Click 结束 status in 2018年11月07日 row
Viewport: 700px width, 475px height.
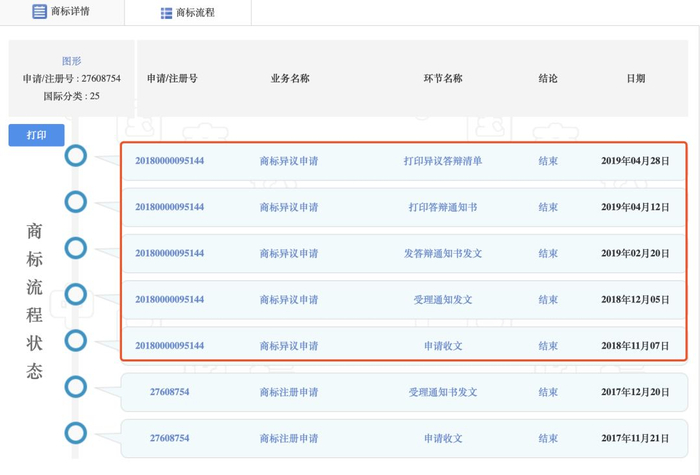pos(548,345)
